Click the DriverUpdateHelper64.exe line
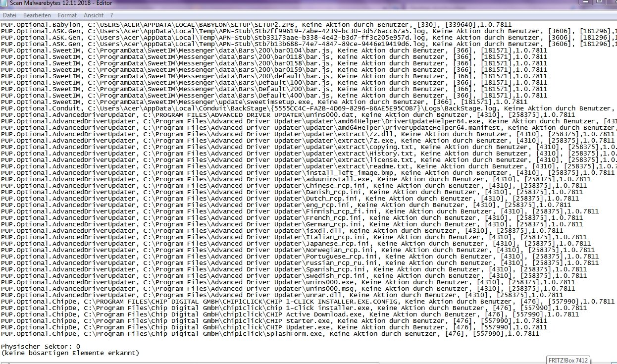The width and height of the screenshot is (617, 364). pyautogui.click(x=308, y=121)
